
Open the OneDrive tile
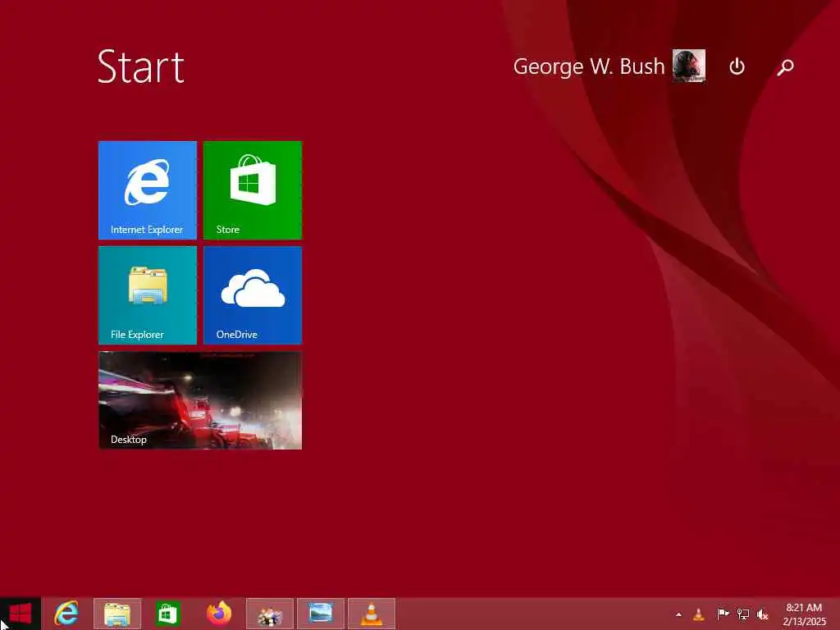tap(253, 295)
